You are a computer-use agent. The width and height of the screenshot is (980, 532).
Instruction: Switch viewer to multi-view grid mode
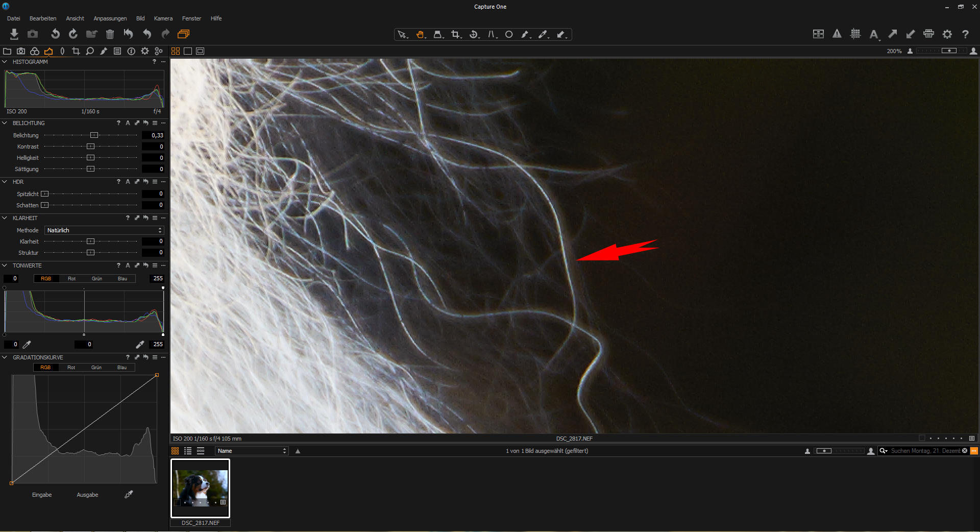click(x=176, y=51)
